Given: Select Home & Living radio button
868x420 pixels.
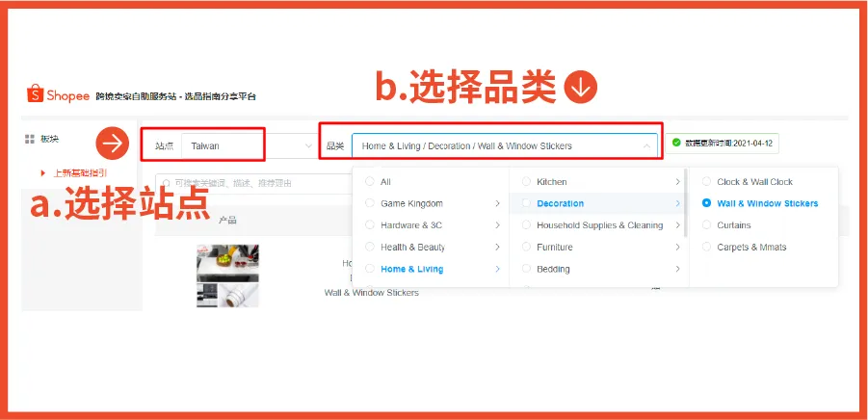Looking at the screenshot, I should pyautogui.click(x=369, y=269).
